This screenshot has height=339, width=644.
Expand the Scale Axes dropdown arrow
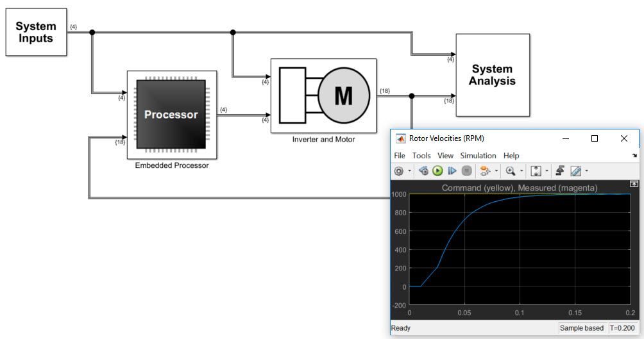[547, 171]
